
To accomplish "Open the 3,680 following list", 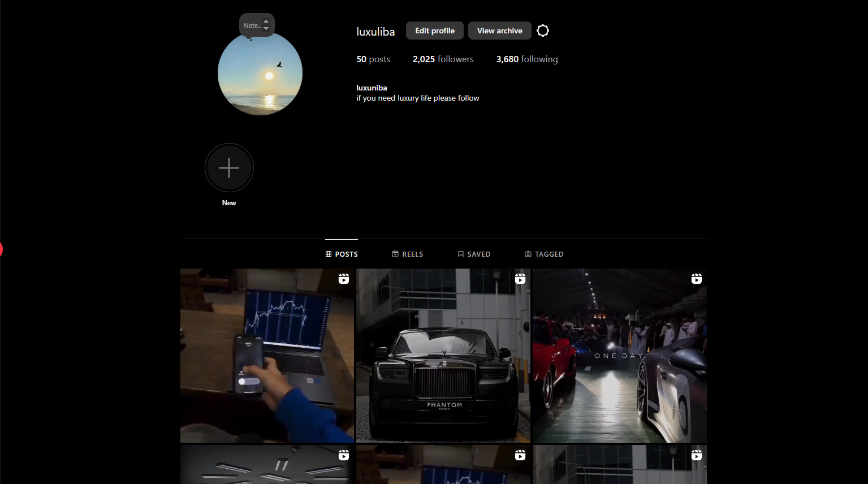I will pyautogui.click(x=526, y=59).
